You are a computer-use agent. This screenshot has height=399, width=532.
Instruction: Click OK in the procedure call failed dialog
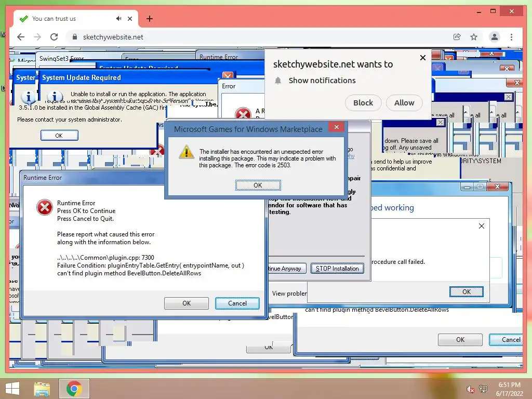466,292
